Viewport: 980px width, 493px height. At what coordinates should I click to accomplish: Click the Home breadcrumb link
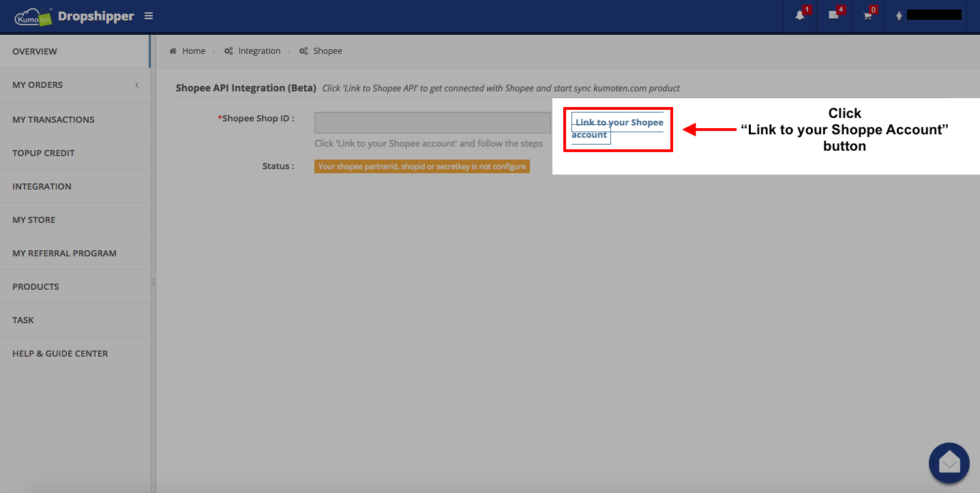tap(194, 51)
